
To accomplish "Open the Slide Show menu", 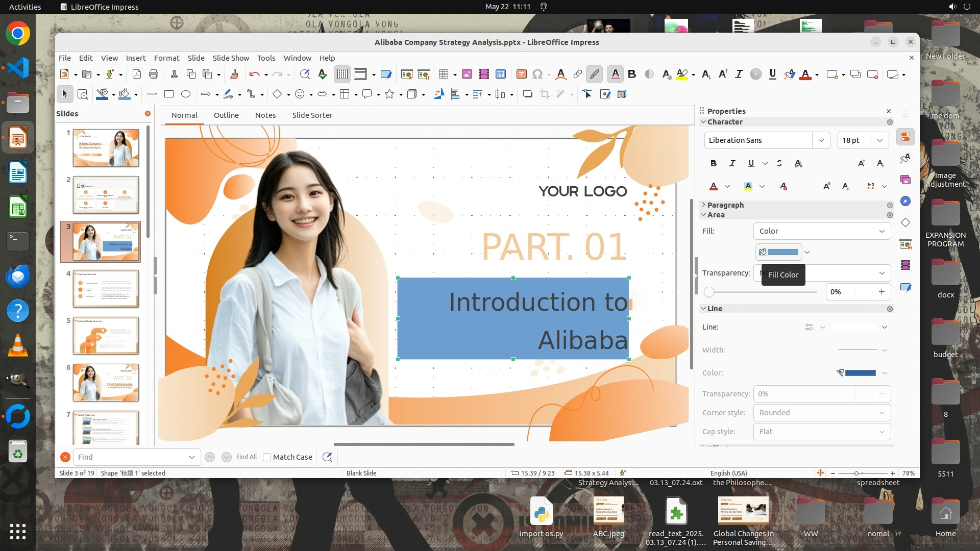I will click(231, 58).
